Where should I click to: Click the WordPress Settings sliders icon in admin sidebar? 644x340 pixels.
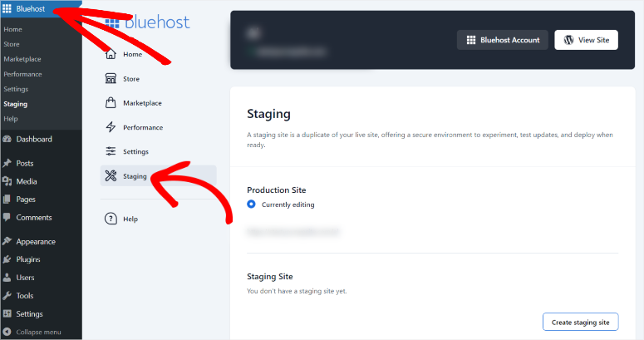coord(7,313)
